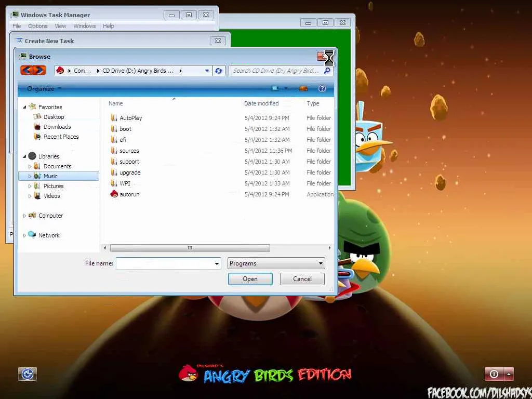Open the Windows menu in Task Manager

click(85, 26)
